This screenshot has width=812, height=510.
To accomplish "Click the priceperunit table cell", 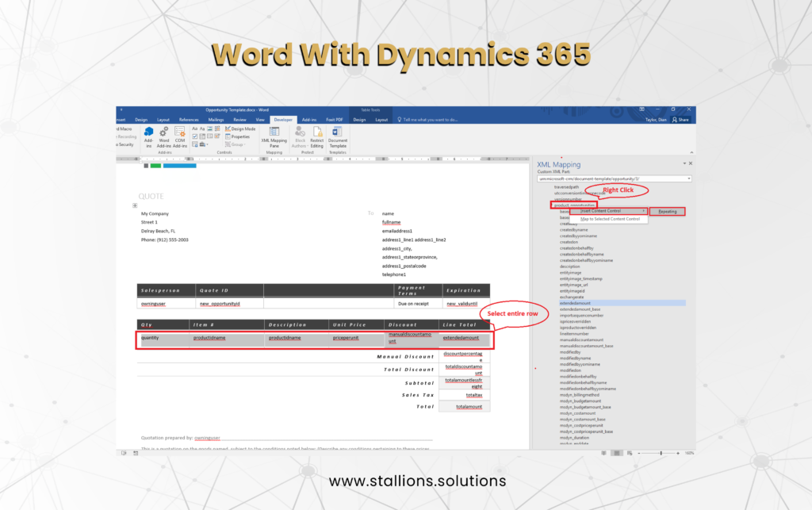I will pyautogui.click(x=346, y=338).
